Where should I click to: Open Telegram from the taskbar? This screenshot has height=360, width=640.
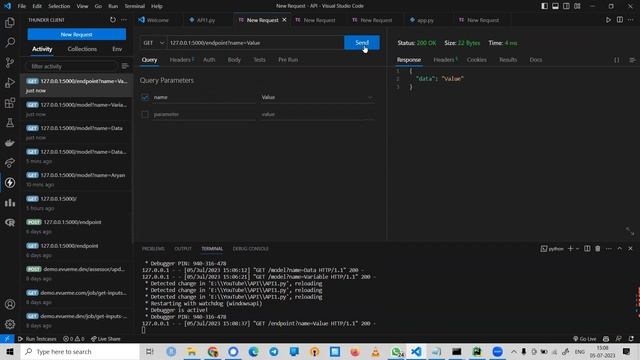[273, 351]
